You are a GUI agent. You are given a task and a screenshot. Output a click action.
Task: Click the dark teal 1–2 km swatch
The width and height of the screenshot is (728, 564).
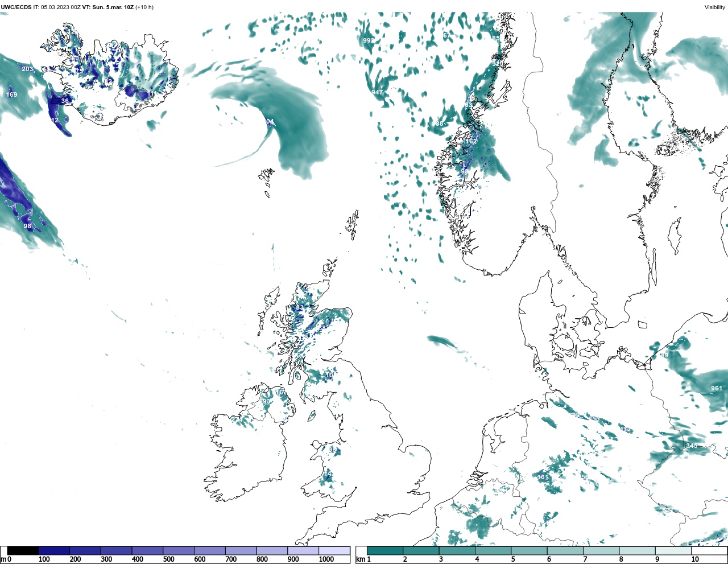point(385,550)
